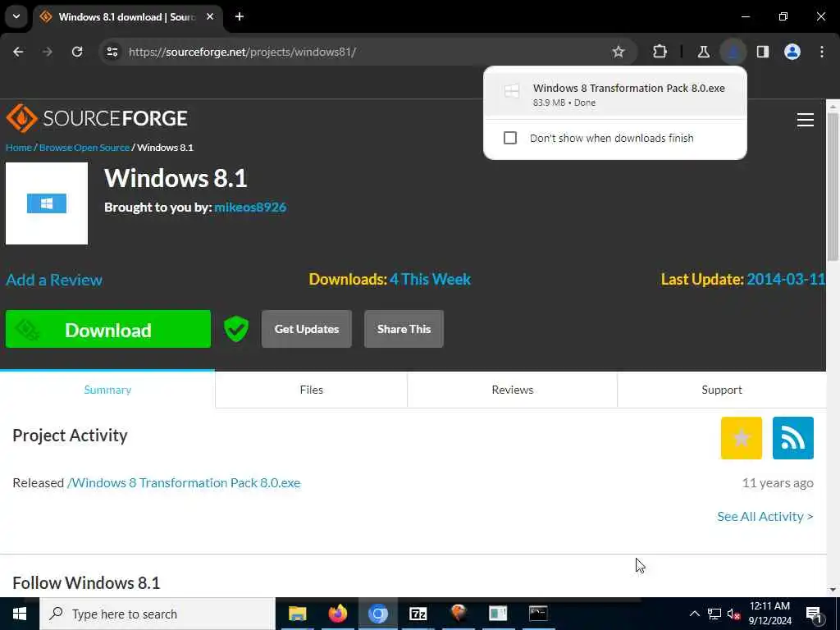Open the terminal icon on taskbar

538,614
